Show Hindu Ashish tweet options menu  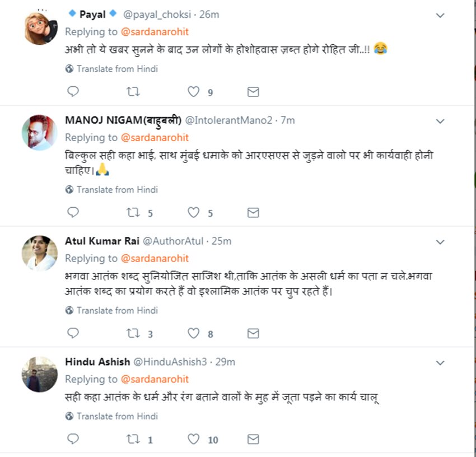[440, 363]
